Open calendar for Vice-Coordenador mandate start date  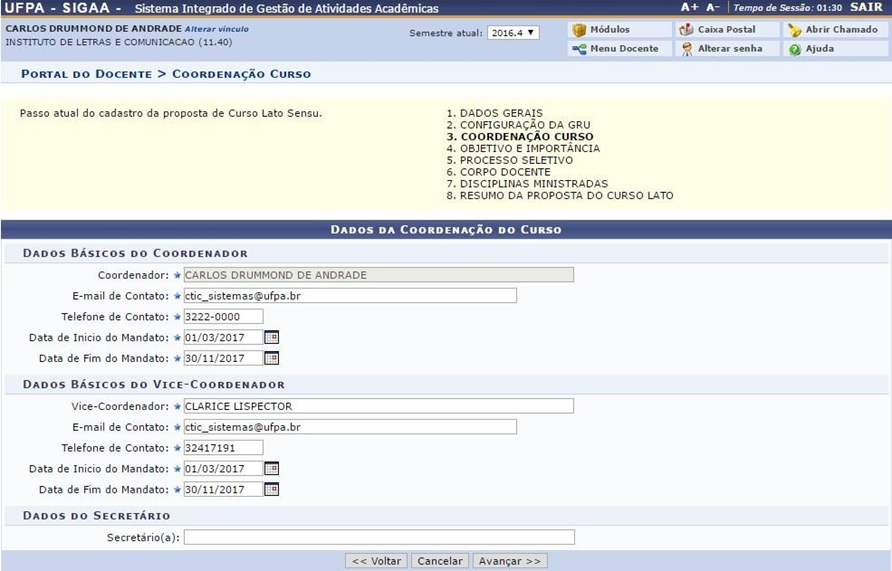[271, 468]
